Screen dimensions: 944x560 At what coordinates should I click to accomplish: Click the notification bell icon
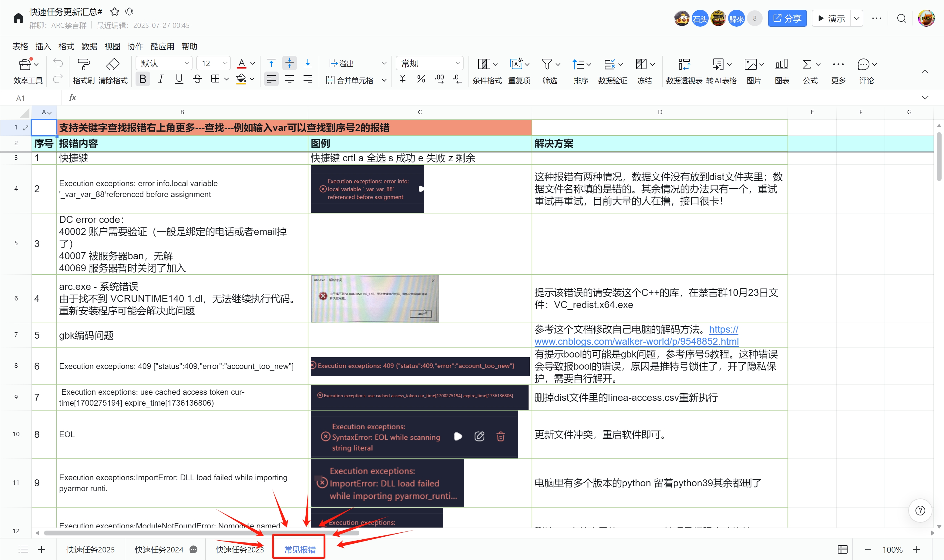coord(129,12)
